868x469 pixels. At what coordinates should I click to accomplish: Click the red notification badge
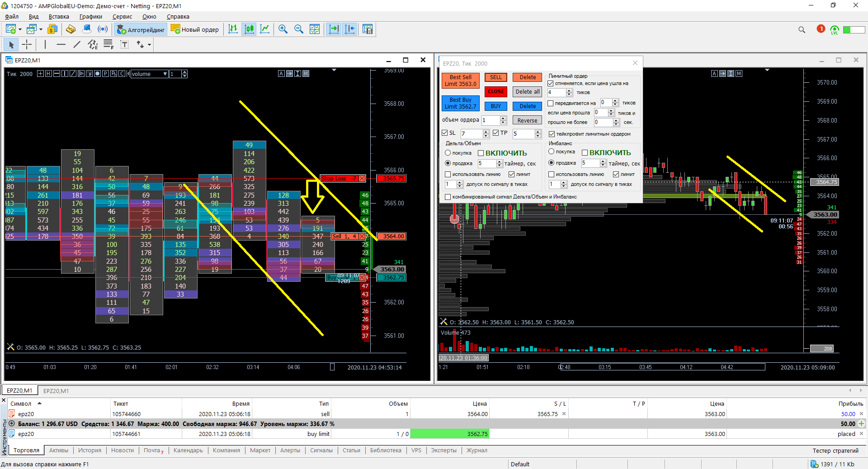(x=821, y=29)
